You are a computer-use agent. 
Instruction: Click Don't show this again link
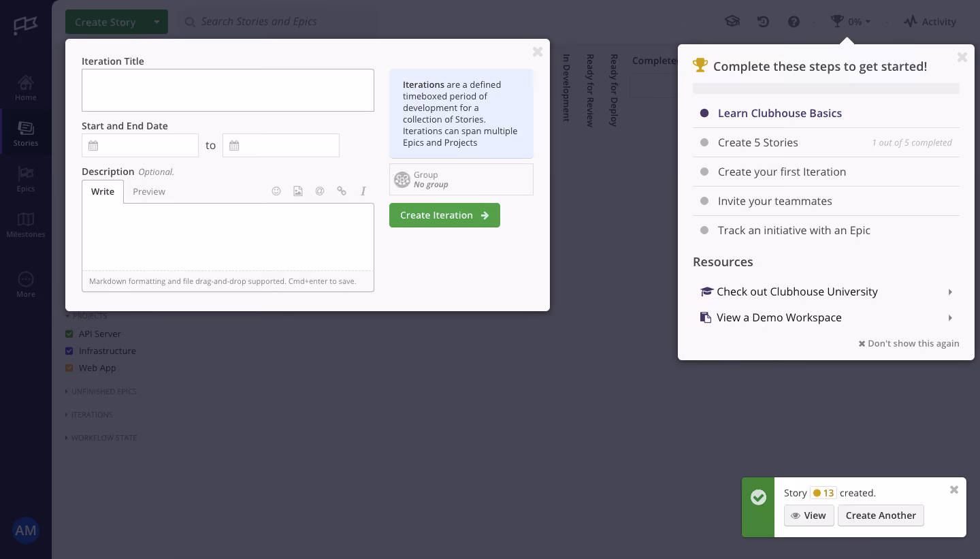pyautogui.click(x=909, y=344)
